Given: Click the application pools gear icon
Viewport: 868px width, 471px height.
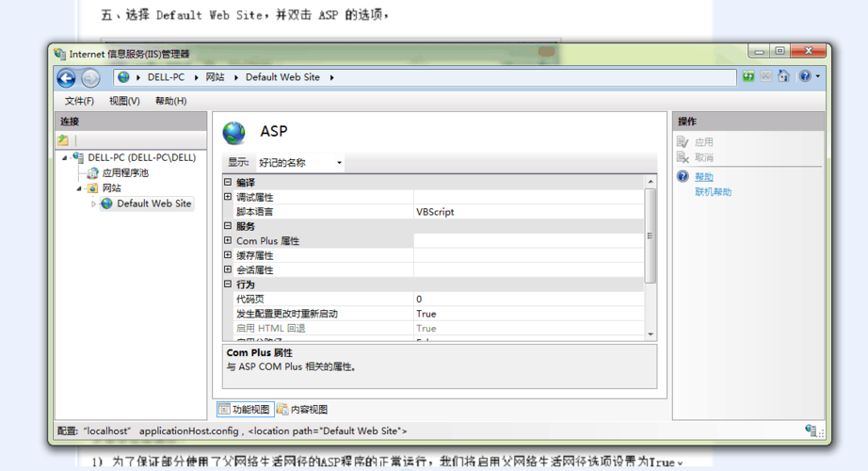Looking at the screenshot, I should point(93,173).
